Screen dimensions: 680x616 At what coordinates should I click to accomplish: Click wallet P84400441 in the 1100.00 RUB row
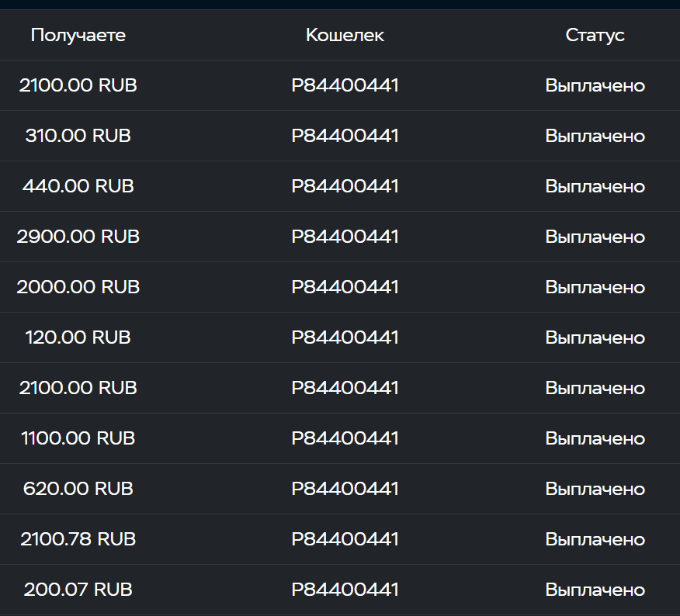(x=345, y=438)
